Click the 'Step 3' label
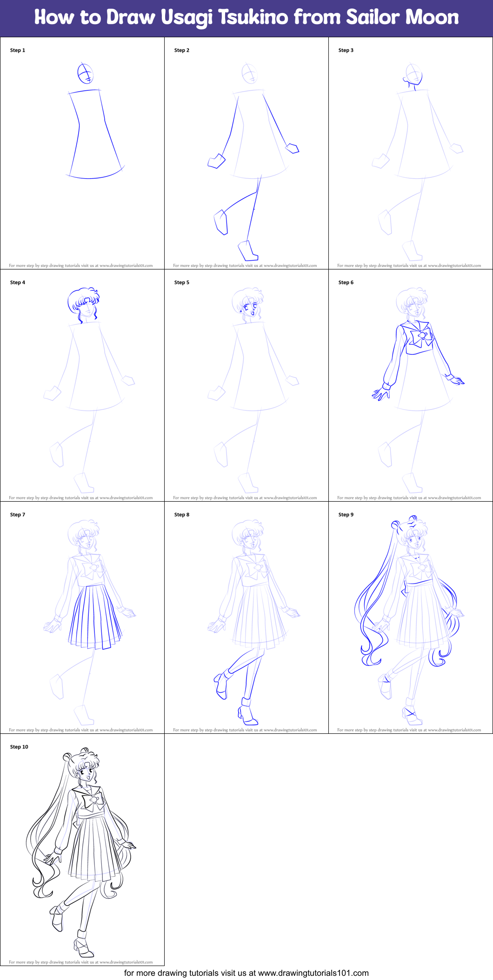 pyautogui.click(x=346, y=50)
